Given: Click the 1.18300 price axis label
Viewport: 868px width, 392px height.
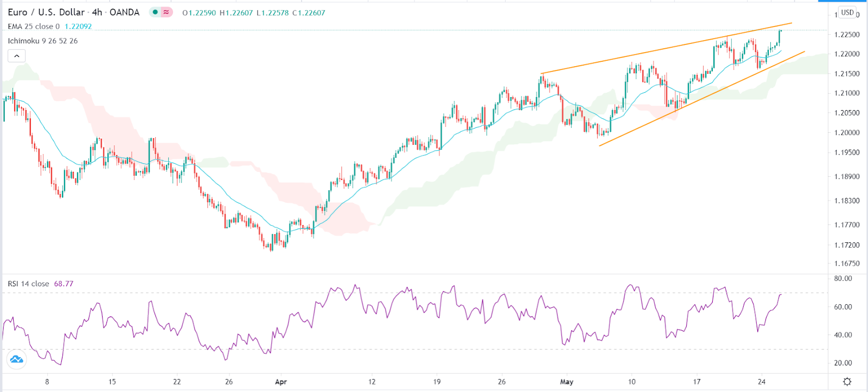Looking at the screenshot, I should tap(847, 201).
